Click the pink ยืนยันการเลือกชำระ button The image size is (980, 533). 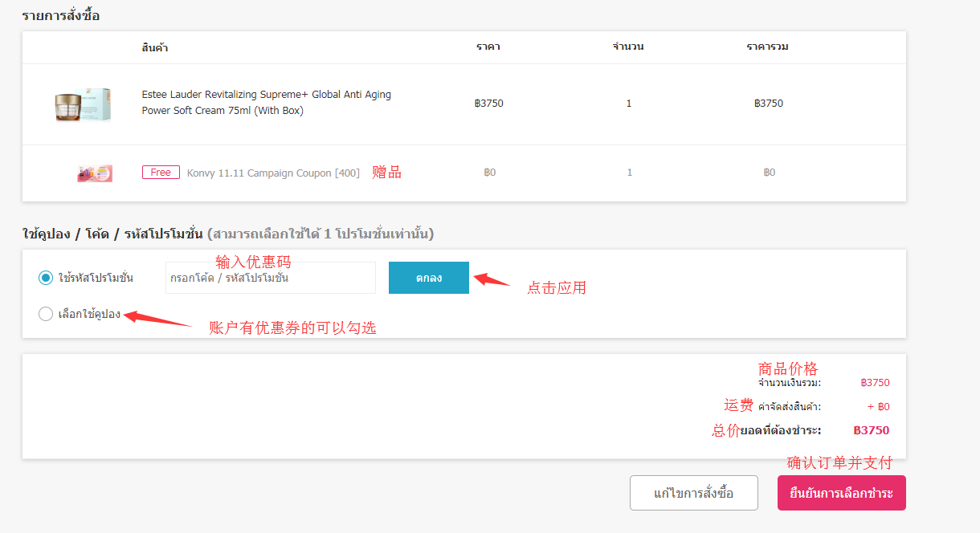tap(842, 493)
